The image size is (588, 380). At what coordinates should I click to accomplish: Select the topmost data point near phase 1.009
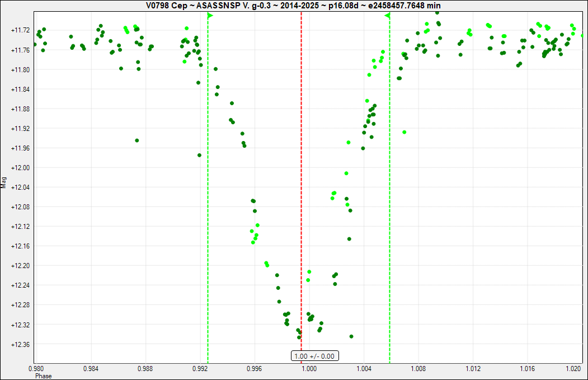coord(437,12)
